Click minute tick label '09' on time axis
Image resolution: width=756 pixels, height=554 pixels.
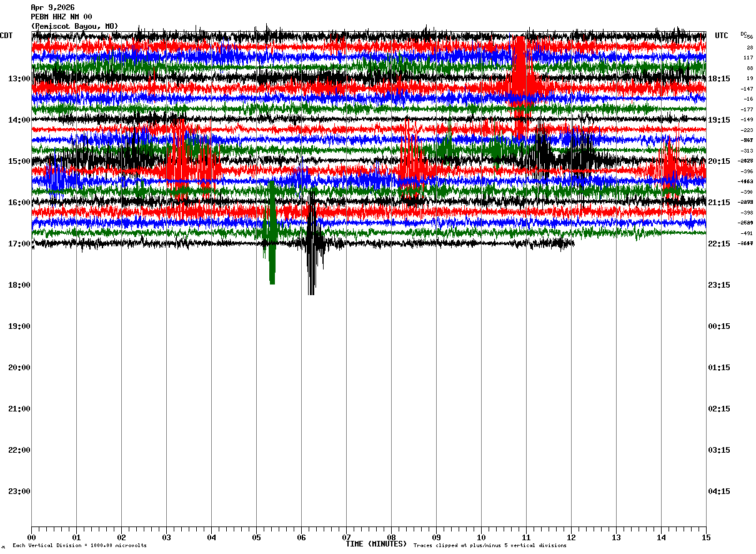pos(436,538)
